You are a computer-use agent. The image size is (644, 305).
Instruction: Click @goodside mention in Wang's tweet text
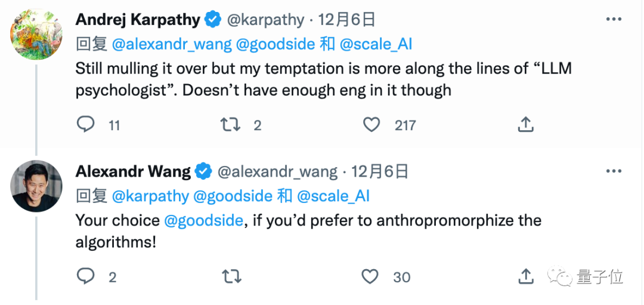[203, 220]
